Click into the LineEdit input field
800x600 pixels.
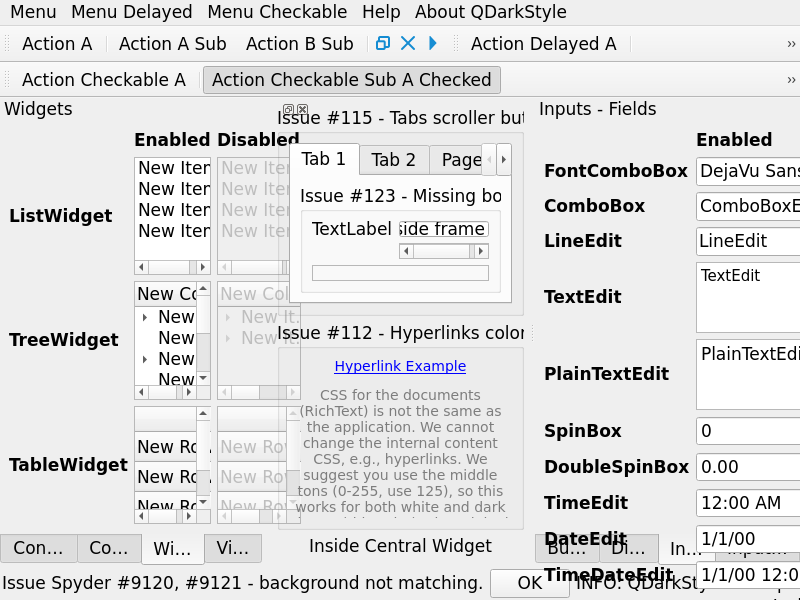[747, 241]
